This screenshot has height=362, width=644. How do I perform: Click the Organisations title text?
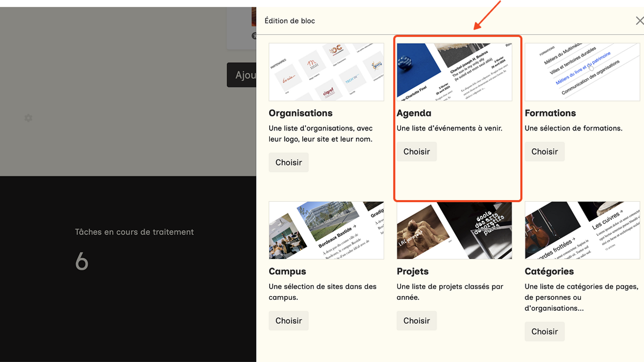[300, 113]
